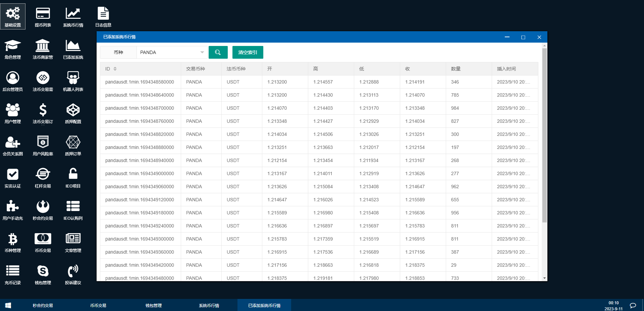Switch to 钱包管理 taskbar tab
644x311 pixels.
pos(154,305)
